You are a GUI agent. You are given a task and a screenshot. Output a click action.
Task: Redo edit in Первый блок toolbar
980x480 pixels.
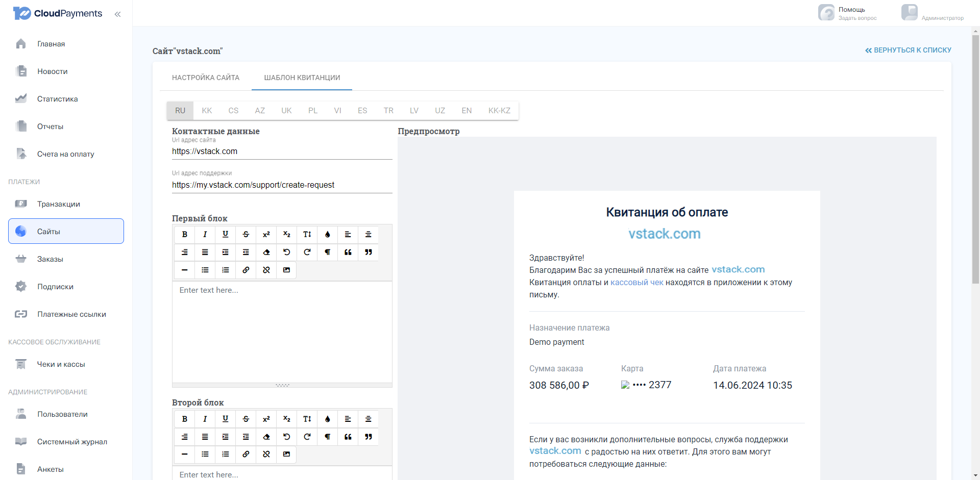(x=307, y=252)
